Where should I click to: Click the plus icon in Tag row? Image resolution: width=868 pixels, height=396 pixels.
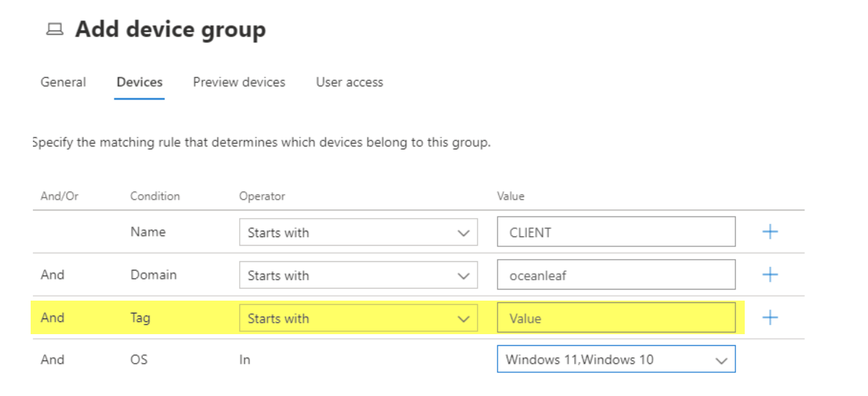pyautogui.click(x=770, y=317)
